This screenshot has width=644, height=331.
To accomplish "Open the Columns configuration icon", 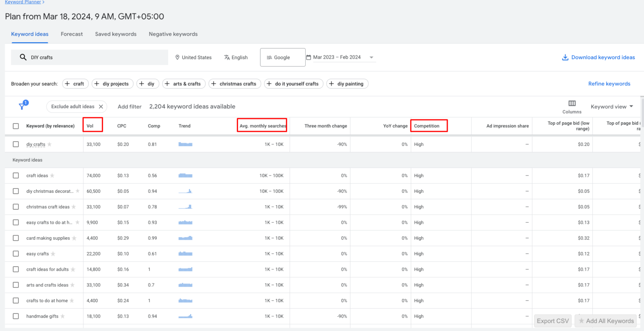I will [572, 103].
